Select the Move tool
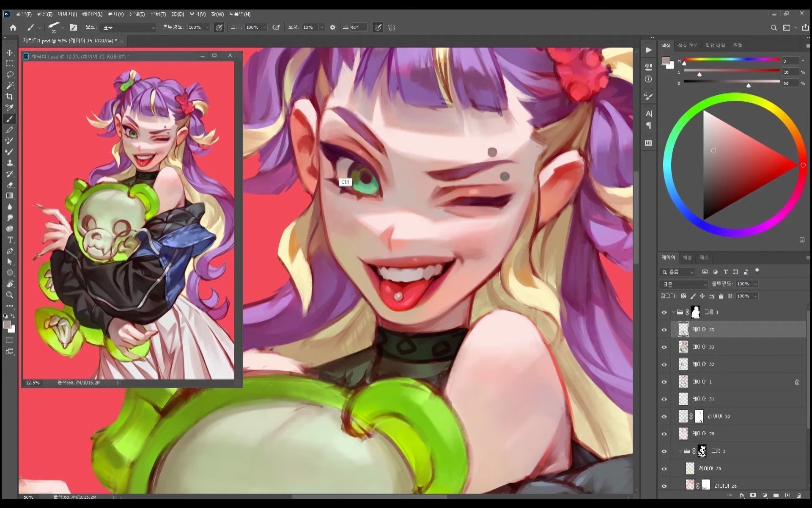This screenshot has height=508, width=812. pyautogui.click(x=9, y=52)
